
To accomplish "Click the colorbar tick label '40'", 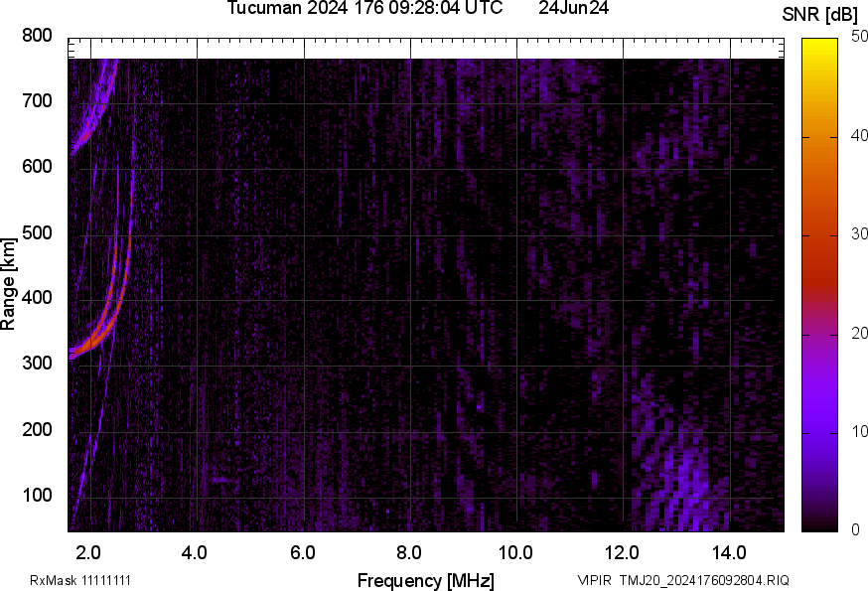I will coord(859,135).
